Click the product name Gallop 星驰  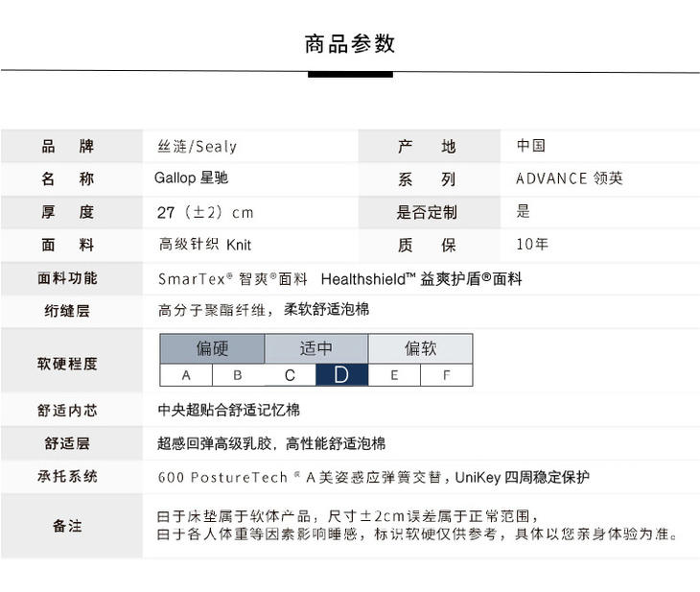tap(191, 178)
